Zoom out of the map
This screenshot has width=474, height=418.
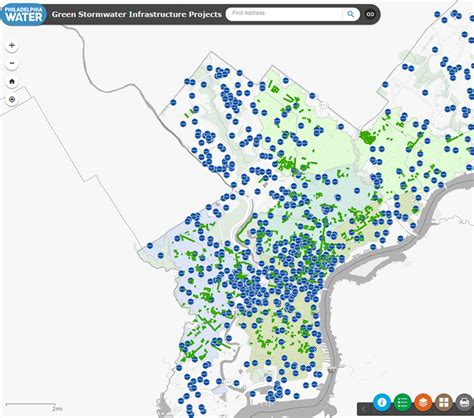[12, 63]
